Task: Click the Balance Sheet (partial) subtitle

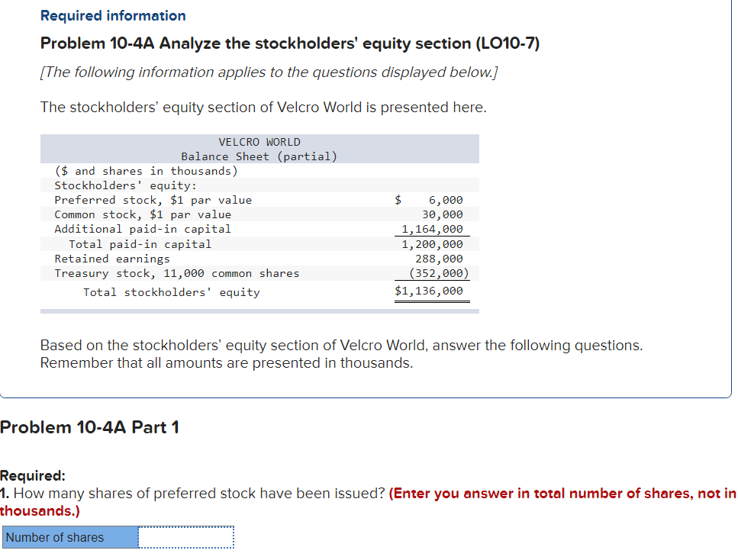Action: (259, 156)
